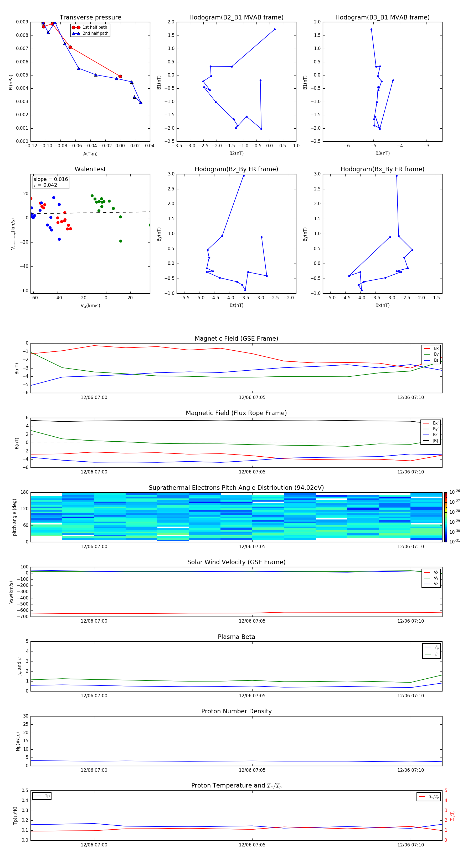The height and width of the screenshot is (868, 473).
Task: Click the 'Magnetic Field (GSE Frame)' title
Action: tap(236, 339)
